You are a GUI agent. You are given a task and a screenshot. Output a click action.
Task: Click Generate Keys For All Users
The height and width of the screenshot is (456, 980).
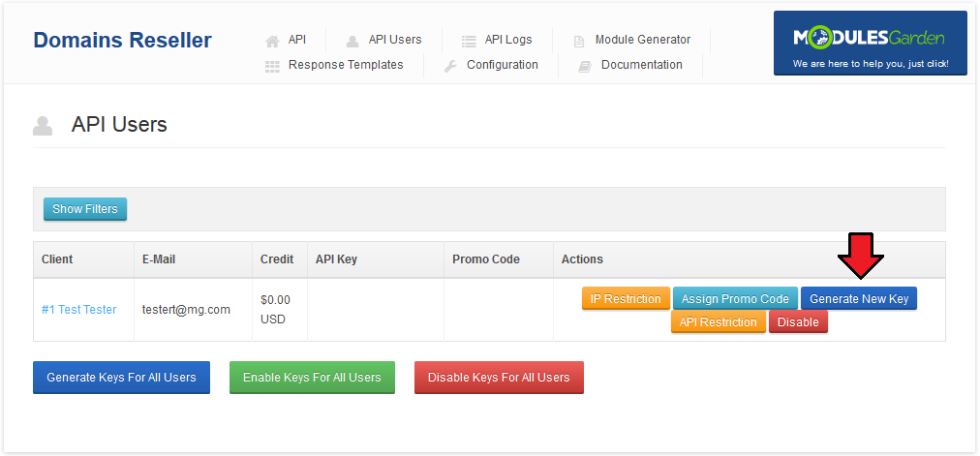click(121, 378)
